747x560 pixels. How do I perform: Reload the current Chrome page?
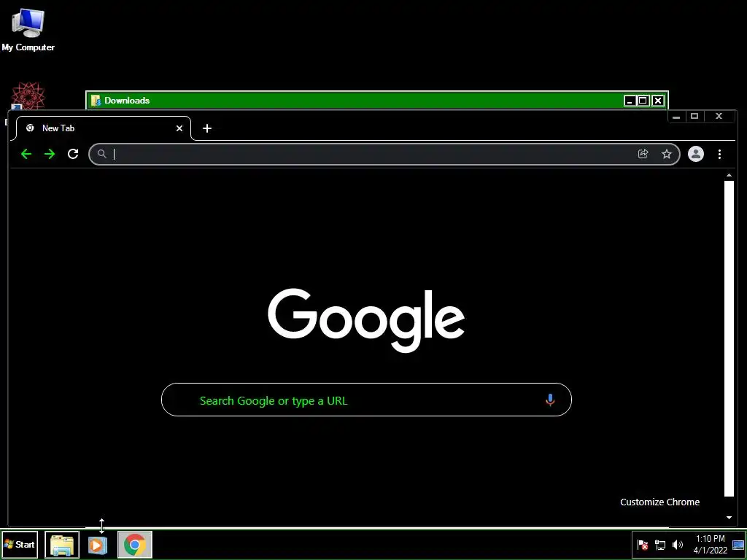click(x=73, y=154)
